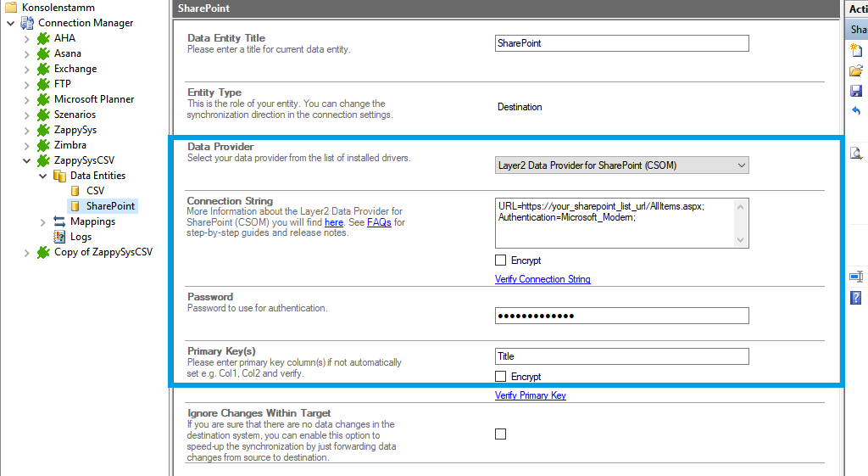Click the green FTP connection icon
The height and width of the screenshot is (476, 868).
coord(43,84)
